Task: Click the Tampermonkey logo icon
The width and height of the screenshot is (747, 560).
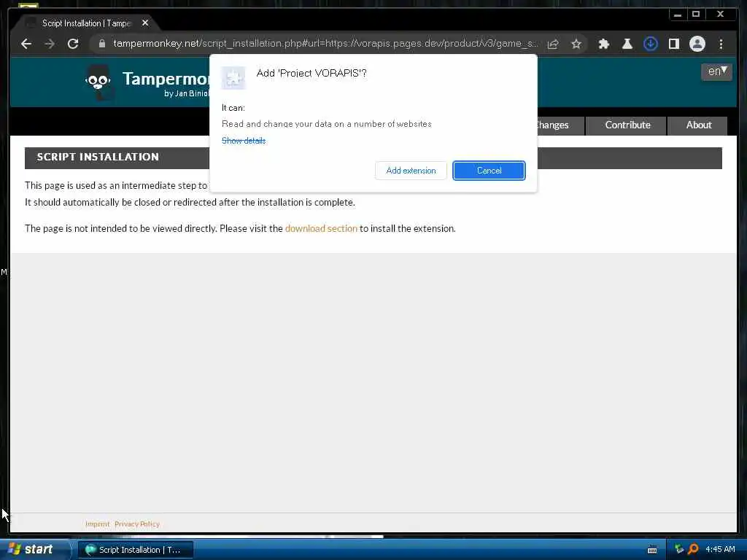Action: pos(98,82)
